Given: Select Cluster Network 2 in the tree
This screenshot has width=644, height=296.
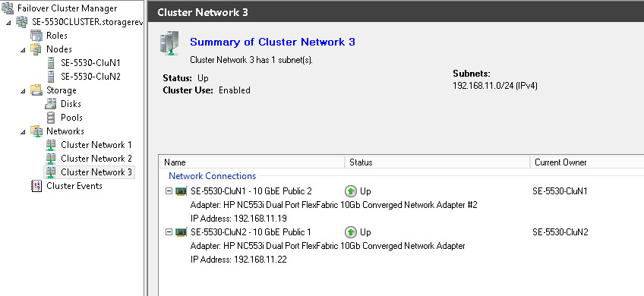Looking at the screenshot, I should click(96, 159).
